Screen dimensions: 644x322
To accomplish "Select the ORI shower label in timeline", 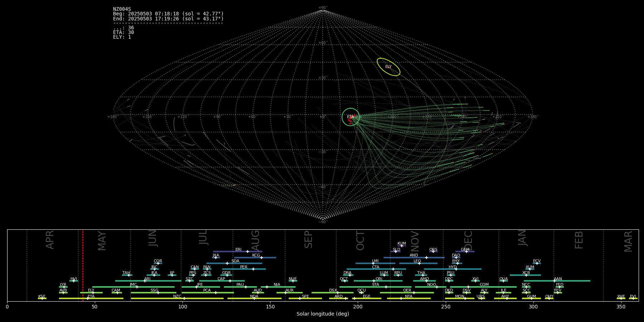I will (379, 279).
